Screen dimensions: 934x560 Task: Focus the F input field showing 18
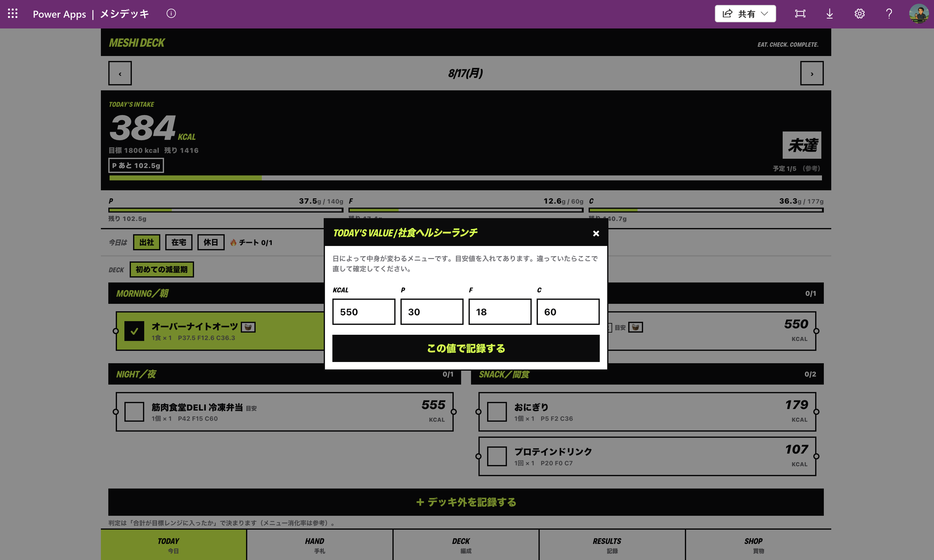coord(500,312)
